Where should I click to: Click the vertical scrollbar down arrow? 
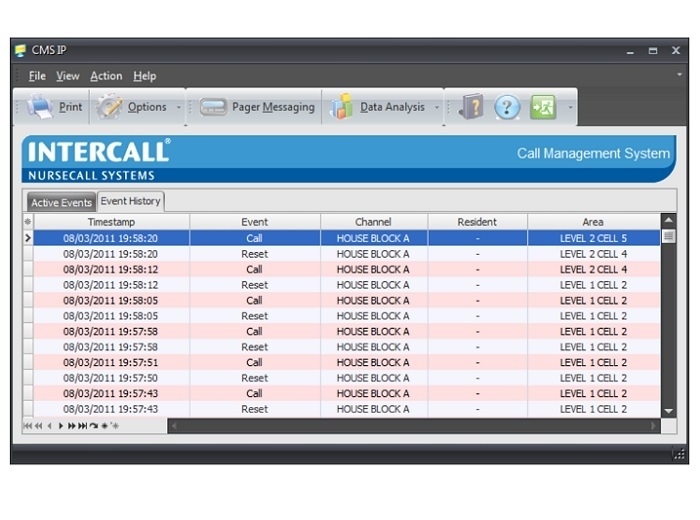668,411
